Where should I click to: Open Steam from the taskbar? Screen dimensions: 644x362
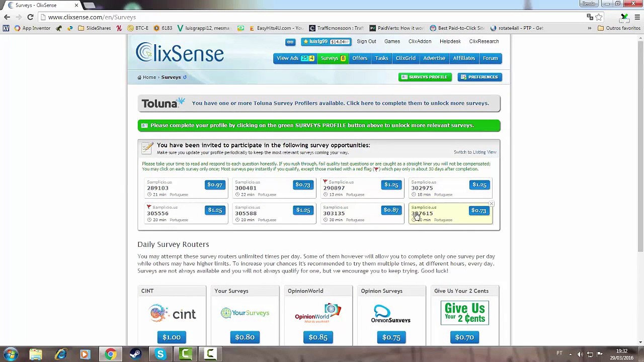[135, 354]
